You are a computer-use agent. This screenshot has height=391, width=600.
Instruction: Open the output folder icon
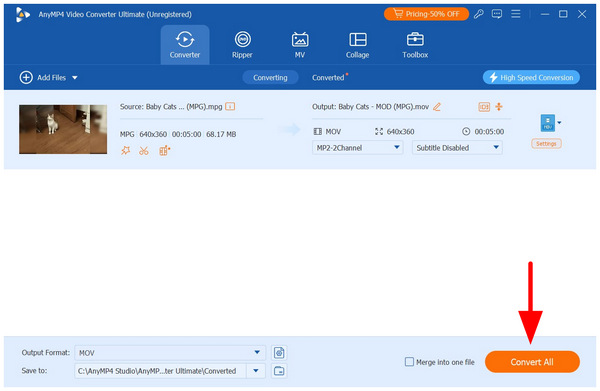click(279, 371)
